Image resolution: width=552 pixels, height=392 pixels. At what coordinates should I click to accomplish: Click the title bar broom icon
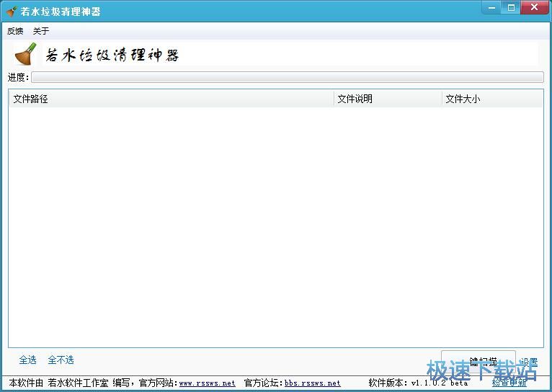[x=12, y=12]
